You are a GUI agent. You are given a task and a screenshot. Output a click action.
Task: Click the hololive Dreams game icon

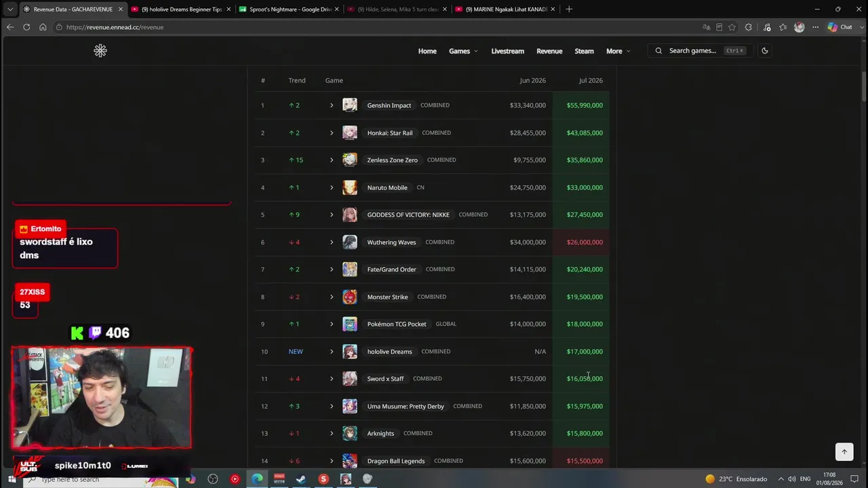tap(350, 352)
